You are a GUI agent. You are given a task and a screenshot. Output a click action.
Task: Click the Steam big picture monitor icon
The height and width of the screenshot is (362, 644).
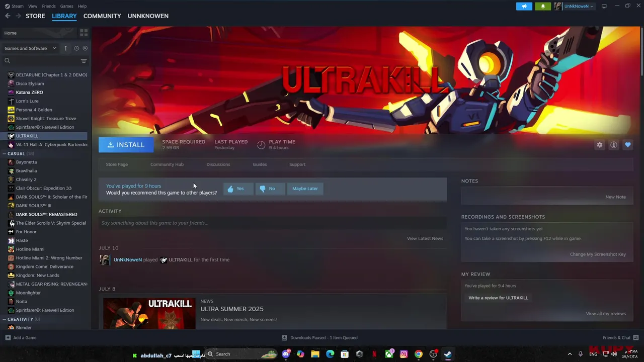[604, 6]
